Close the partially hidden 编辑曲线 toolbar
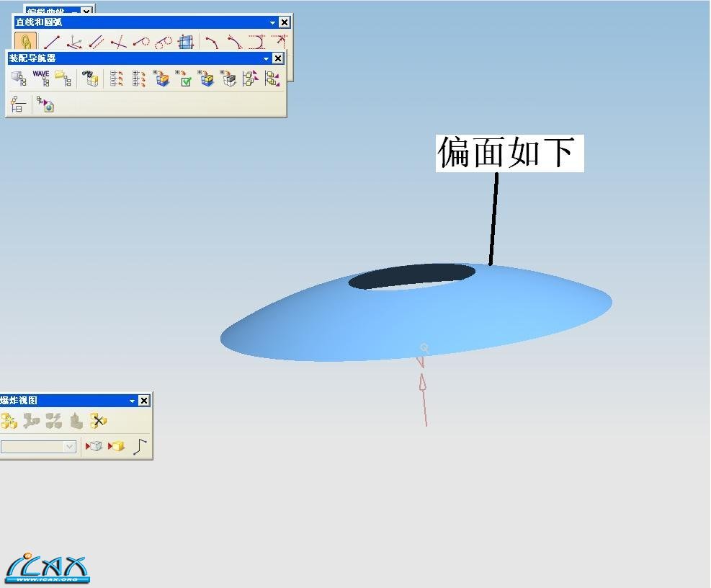Screen dimensions: 711x588 point(86,11)
